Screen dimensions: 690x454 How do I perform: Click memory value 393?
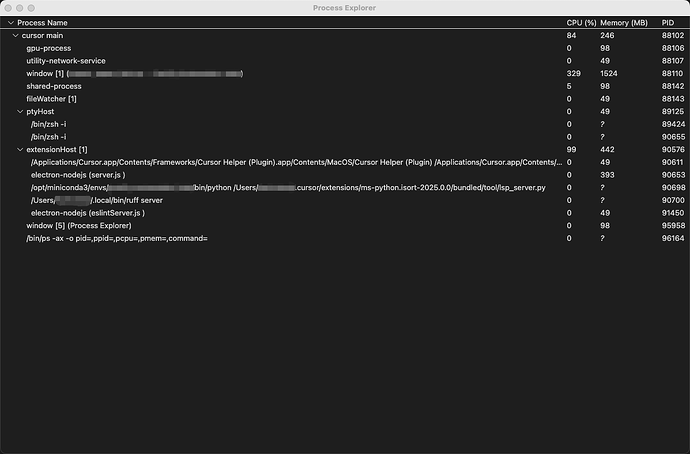click(x=607, y=175)
